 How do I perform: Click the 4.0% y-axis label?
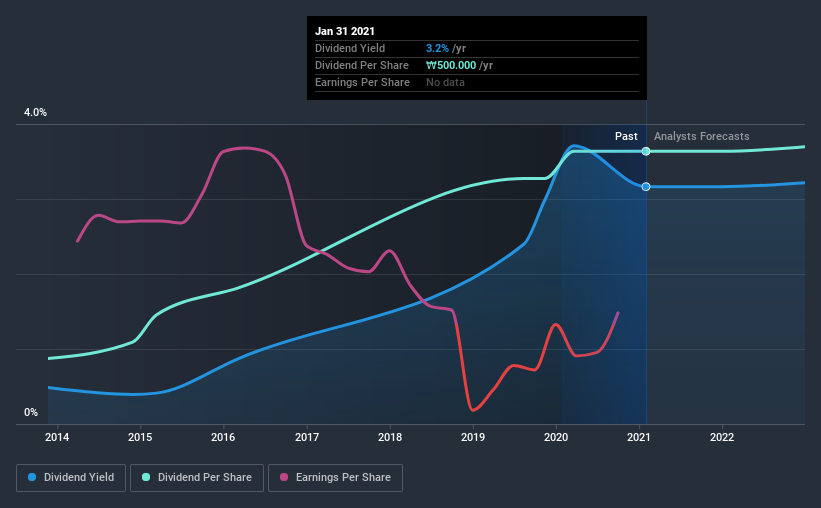35,113
